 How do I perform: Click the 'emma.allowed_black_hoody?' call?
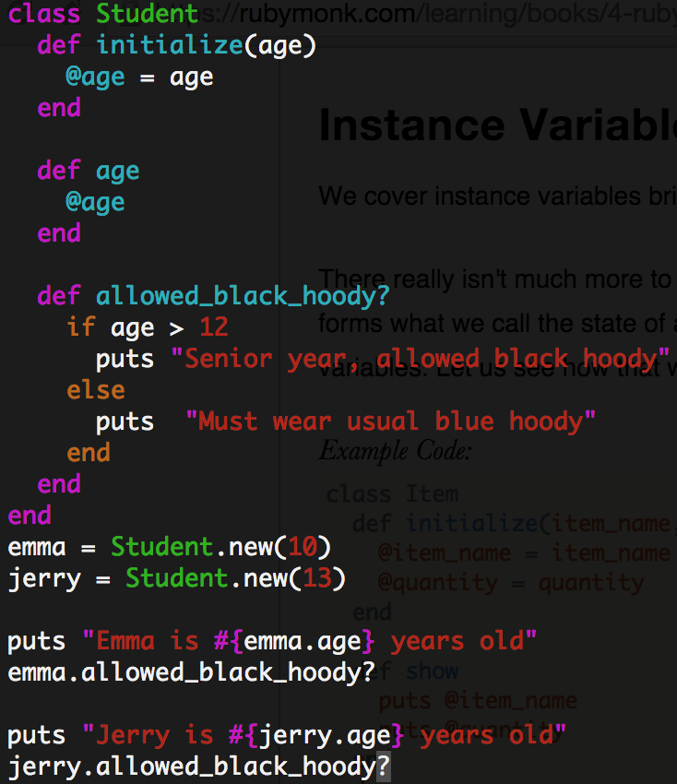pos(191,672)
